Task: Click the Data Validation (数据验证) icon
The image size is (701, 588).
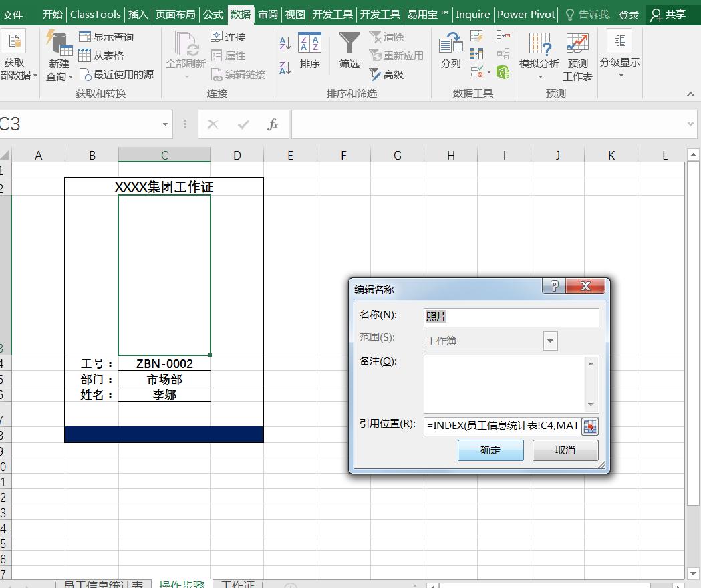Action: (x=476, y=71)
